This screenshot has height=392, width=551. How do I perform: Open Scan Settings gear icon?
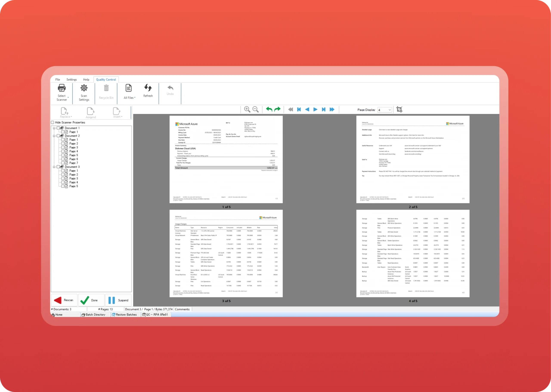[84, 88]
